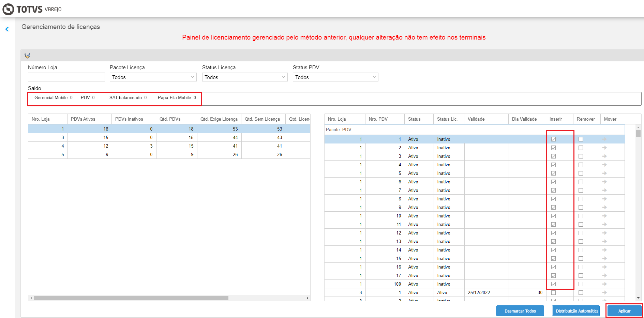
Task: Click the back arrow chevron icon
Action: coord(7,29)
